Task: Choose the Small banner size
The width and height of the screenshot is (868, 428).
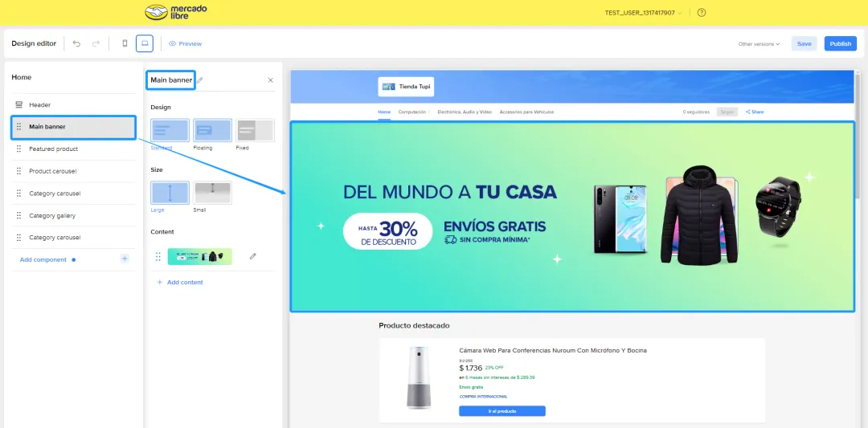Action: click(x=212, y=193)
